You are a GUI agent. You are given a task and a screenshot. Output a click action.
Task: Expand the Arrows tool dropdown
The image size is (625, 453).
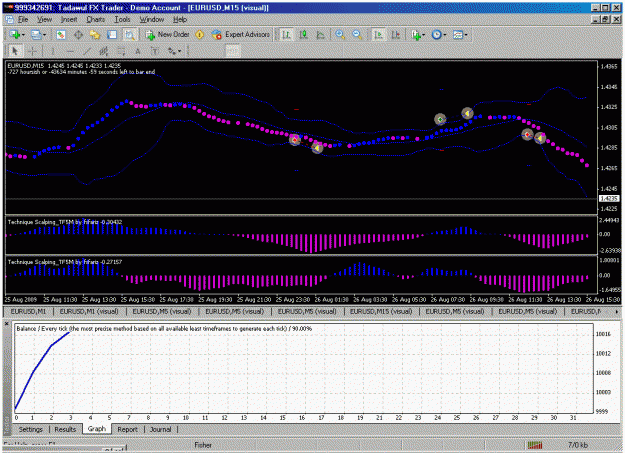(180, 51)
